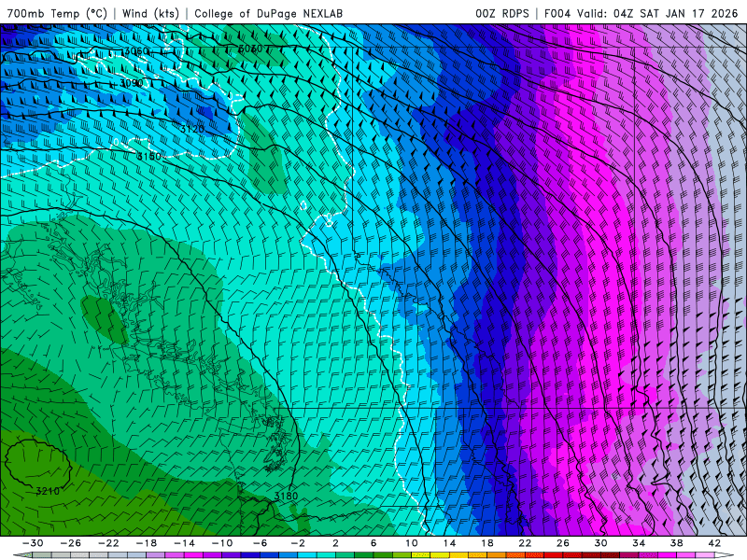Click the 10 colorbar scale value
Viewport: 747px width, 560px height.
pyautogui.click(x=412, y=543)
